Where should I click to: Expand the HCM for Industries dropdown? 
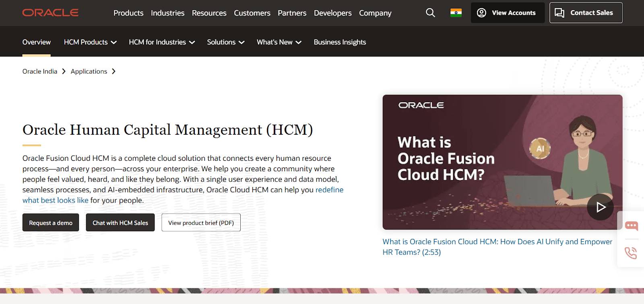pos(162,42)
